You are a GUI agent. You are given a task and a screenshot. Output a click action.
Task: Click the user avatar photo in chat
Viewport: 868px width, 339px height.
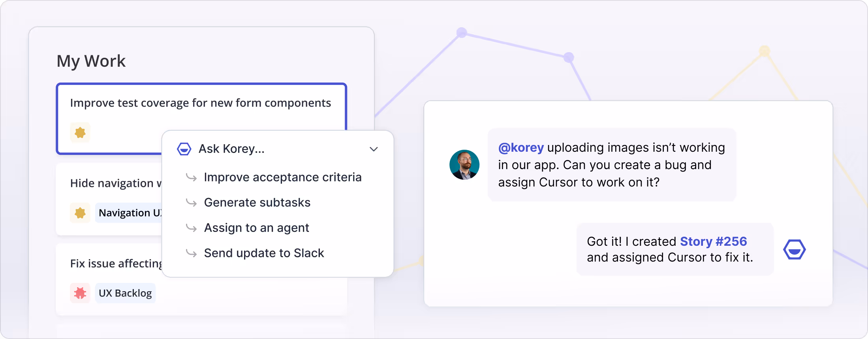click(464, 165)
